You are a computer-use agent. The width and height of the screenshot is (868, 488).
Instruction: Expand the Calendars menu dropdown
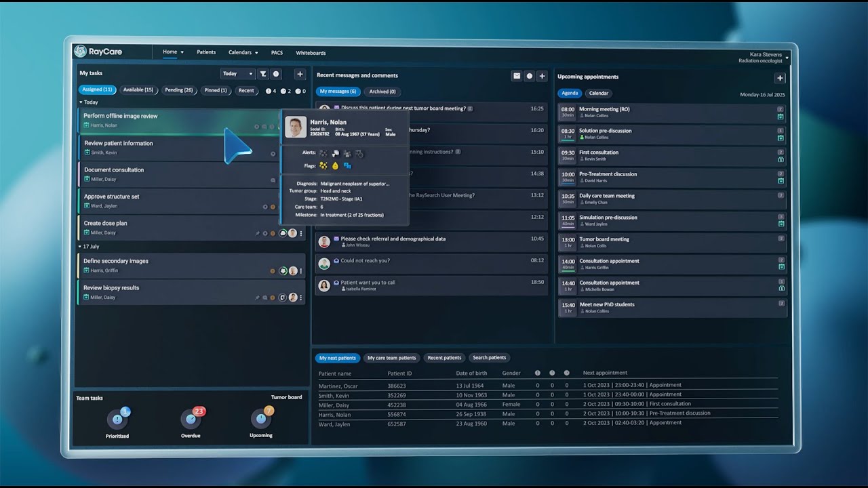tap(243, 52)
